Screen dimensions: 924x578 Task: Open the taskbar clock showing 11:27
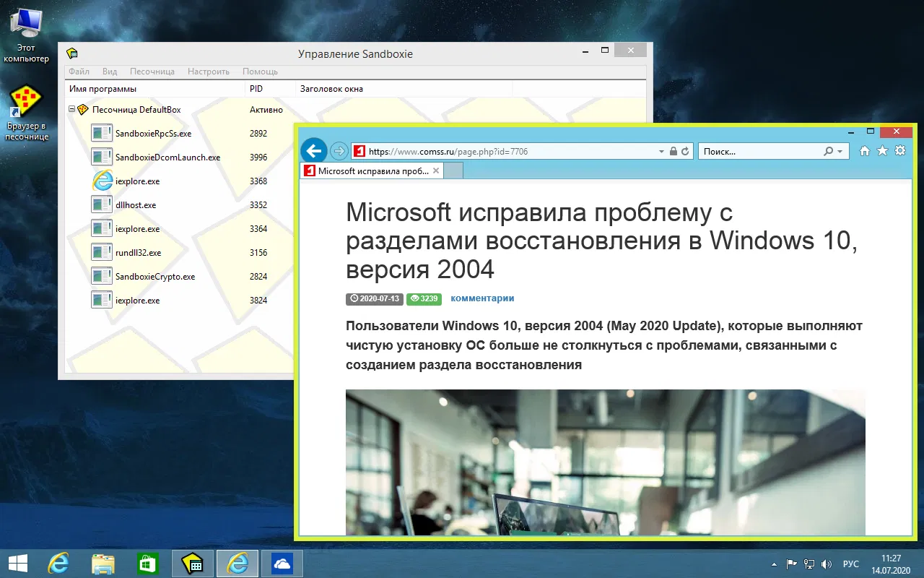point(891,564)
